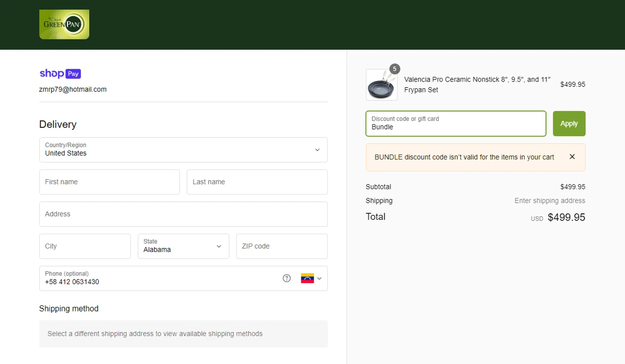
Task: Click the Valencia Pro Frypan Set product name
Action: (477, 85)
